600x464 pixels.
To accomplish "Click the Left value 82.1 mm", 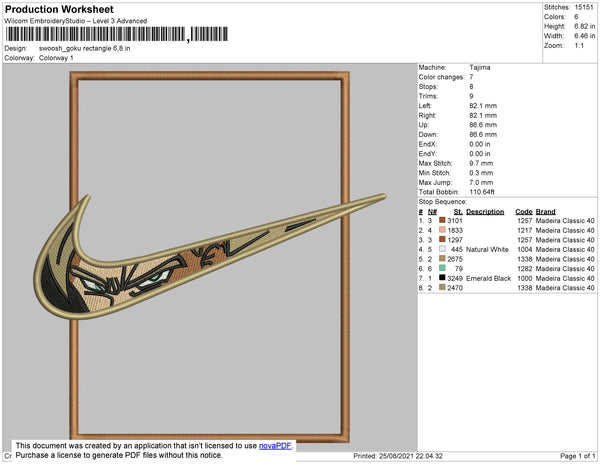I will tap(483, 106).
